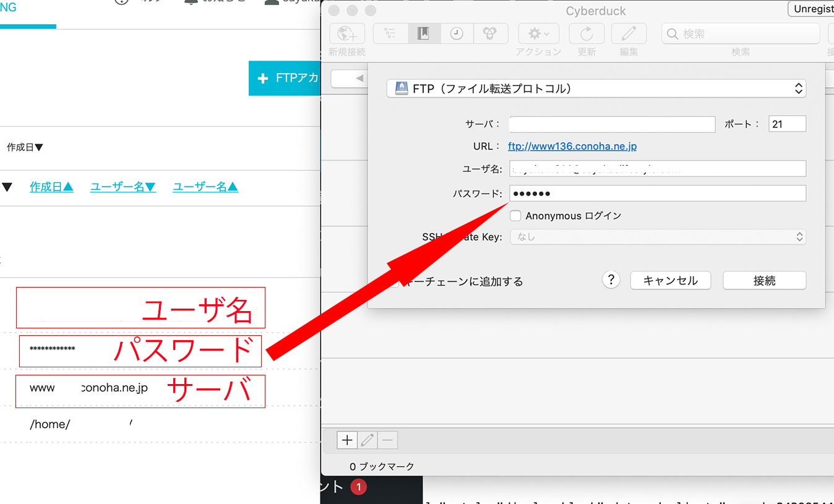Click the ポート field showing 21

[787, 124]
